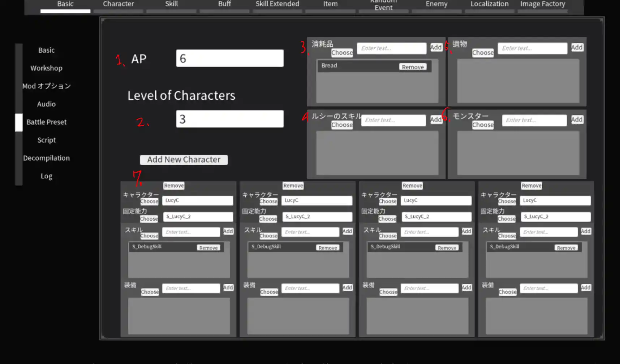Click S_LucyC_2 field in second card

[x=317, y=217]
